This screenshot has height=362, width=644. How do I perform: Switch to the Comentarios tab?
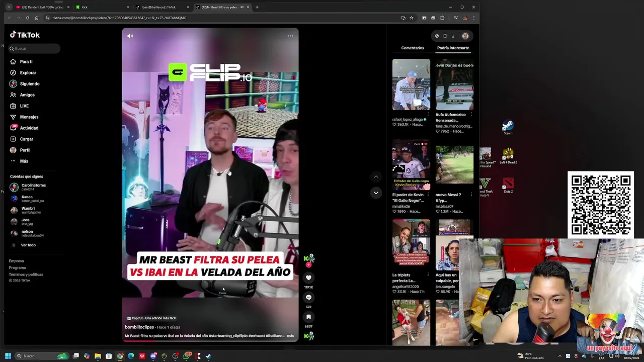[413, 48]
